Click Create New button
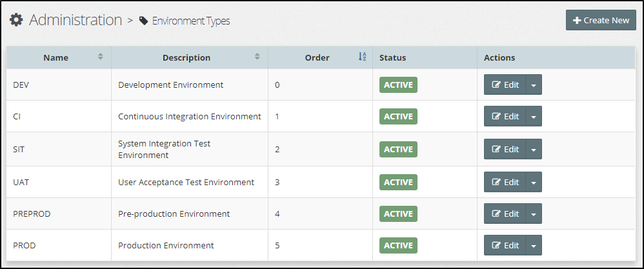The height and width of the screenshot is (269, 644). coord(601,20)
